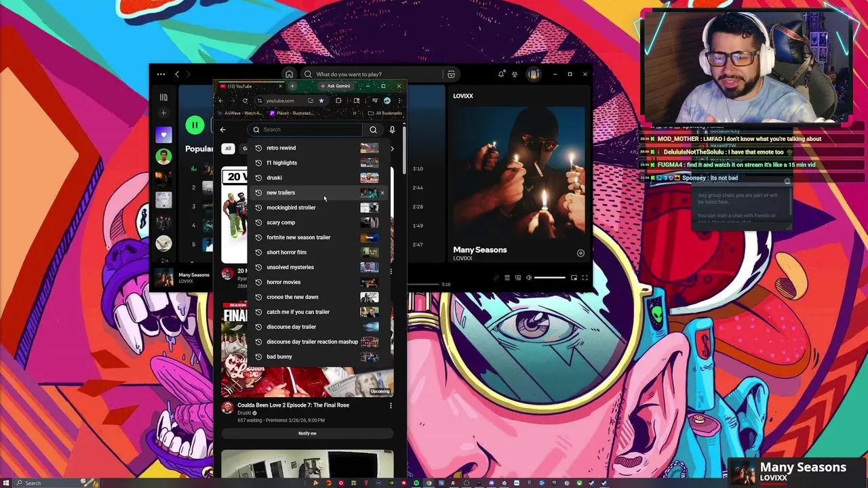Click Ask Gemini button
868x488 pixels.
click(x=335, y=86)
